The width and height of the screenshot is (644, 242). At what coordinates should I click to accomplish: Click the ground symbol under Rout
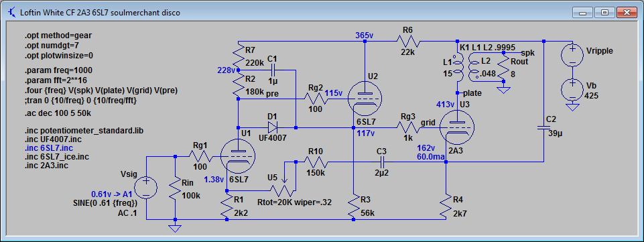pyautogui.click(x=503, y=90)
